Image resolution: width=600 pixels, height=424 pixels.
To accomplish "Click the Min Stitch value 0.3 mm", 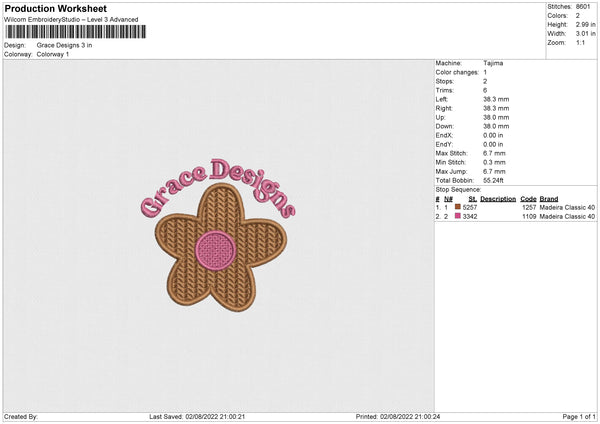I will click(494, 162).
